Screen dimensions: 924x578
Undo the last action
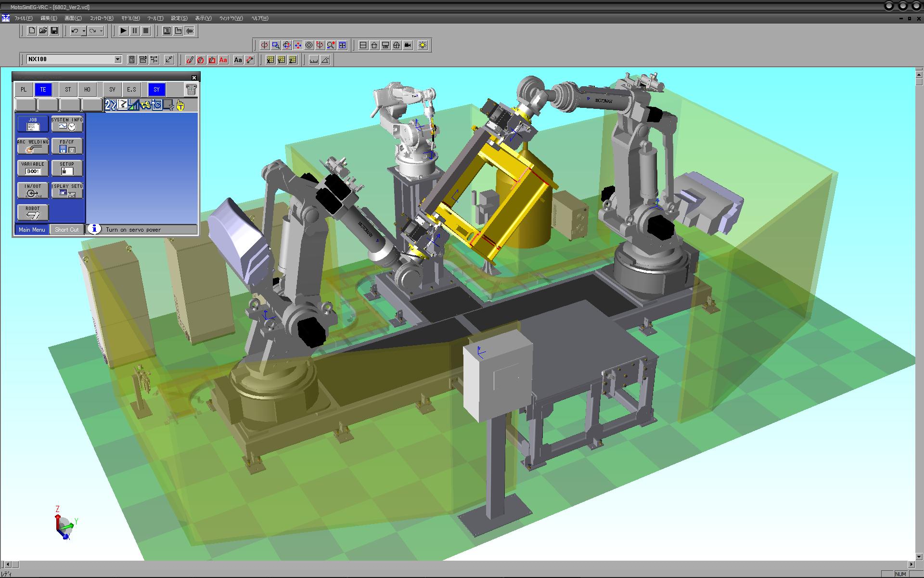(75, 31)
